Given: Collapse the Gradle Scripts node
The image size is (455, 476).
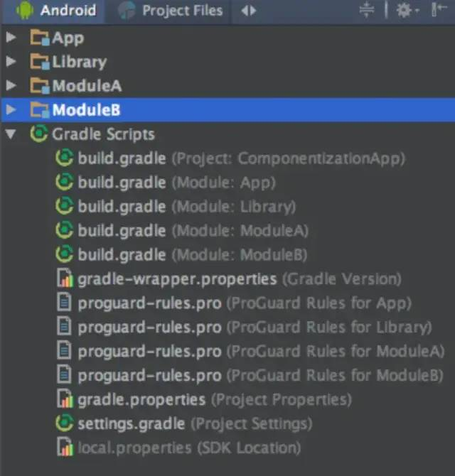Looking at the screenshot, I should pyautogui.click(x=11, y=134).
